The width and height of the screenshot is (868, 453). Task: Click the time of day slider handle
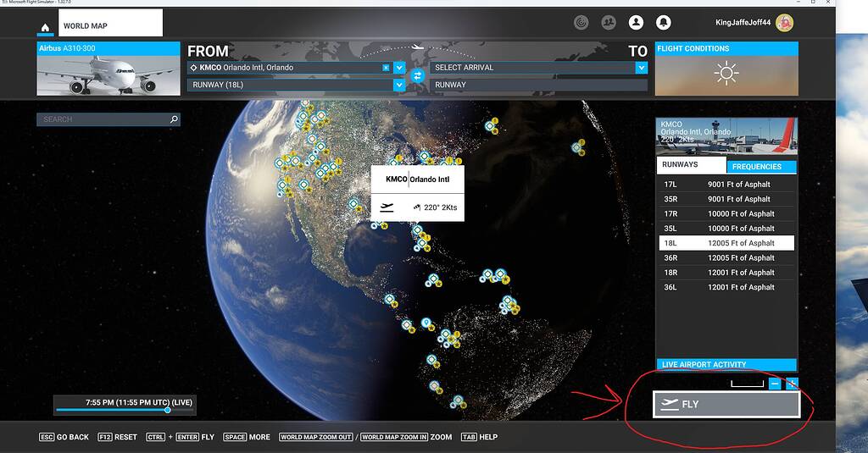click(167, 410)
